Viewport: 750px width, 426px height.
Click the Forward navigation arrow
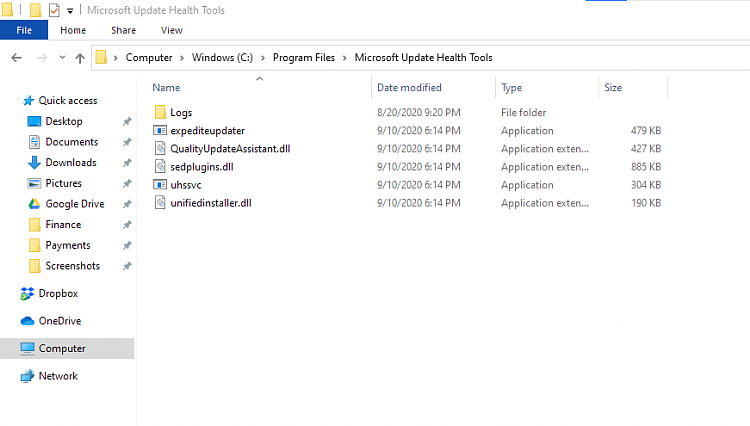point(42,58)
